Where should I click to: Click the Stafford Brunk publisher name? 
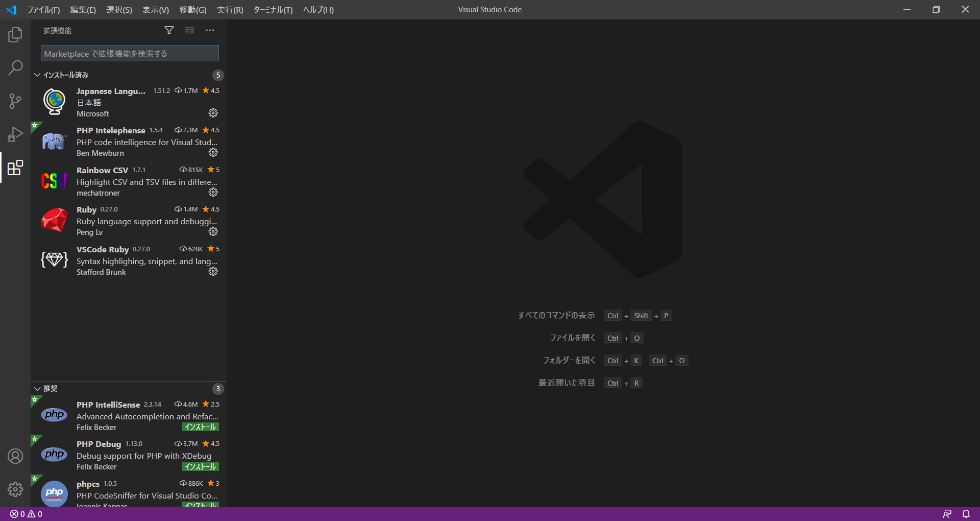(101, 272)
